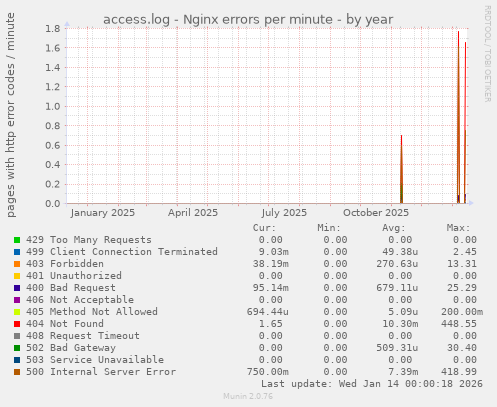Click the 403 Forbidden current value 38.19m
Screen dimensions: 497x407
coord(270,264)
